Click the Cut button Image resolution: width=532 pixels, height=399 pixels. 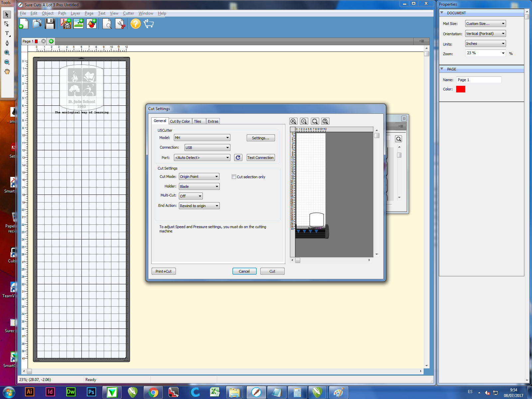tap(272, 271)
